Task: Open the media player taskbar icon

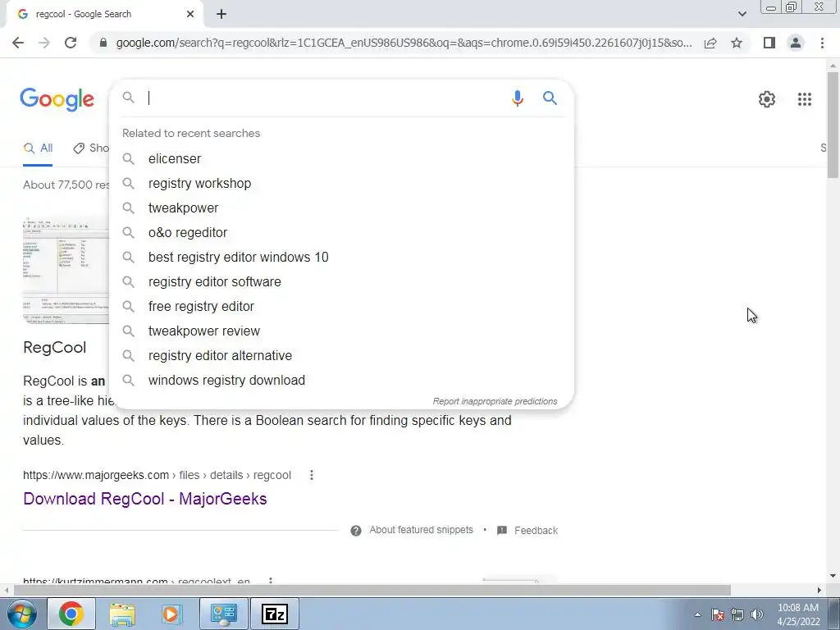Action: pos(172,614)
